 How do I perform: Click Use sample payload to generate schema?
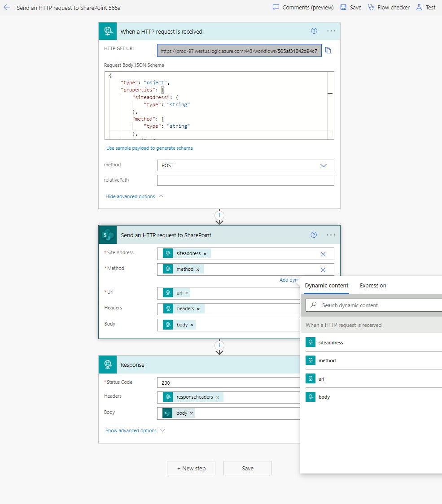149,148
